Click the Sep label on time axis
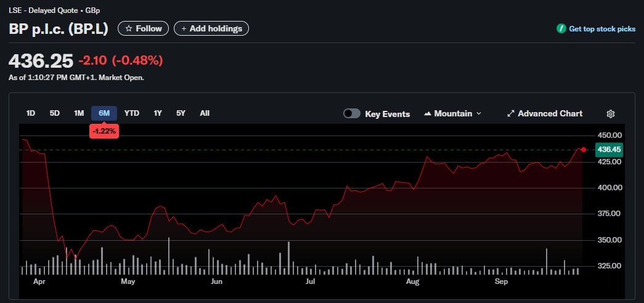The image size is (644, 303). [x=501, y=281]
